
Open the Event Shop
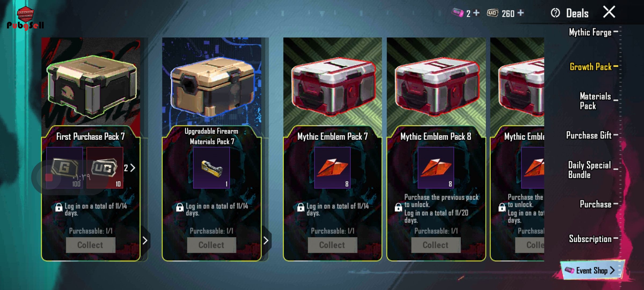point(592,270)
